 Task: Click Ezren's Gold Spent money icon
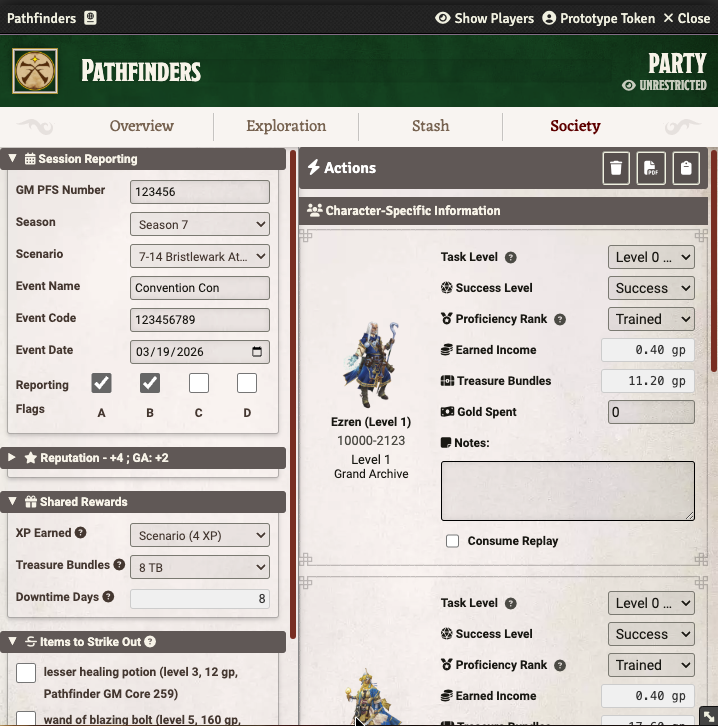click(x=447, y=412)
